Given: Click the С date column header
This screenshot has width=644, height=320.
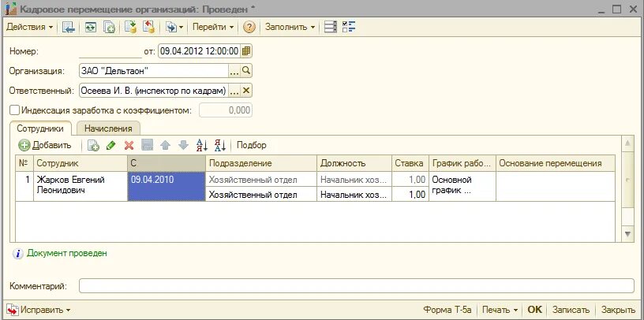Looking at the screenshot, I should (167, 163).
